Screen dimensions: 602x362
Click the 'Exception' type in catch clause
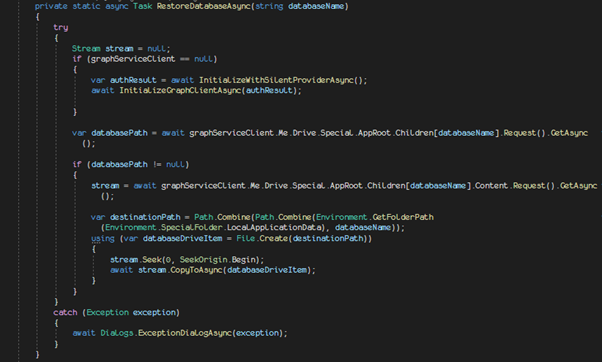click(x=108, y=312)
